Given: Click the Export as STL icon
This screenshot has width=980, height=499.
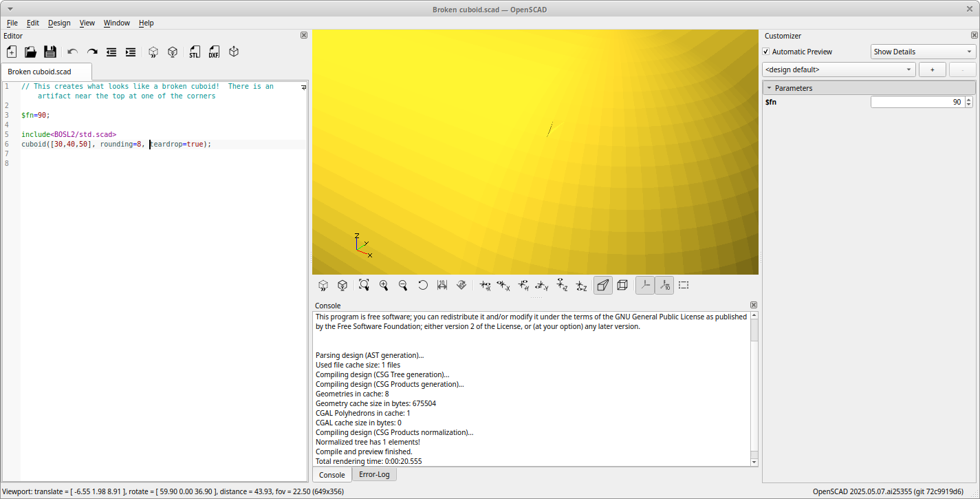Looking at the screenshot, I should 195,52.
